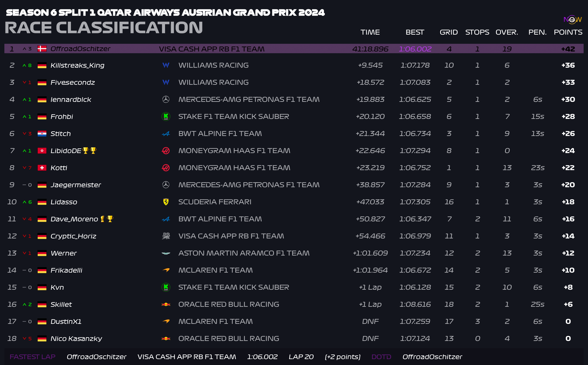
Task: Click the Croatian flag beside Stitch
Action: click(42, 134)
